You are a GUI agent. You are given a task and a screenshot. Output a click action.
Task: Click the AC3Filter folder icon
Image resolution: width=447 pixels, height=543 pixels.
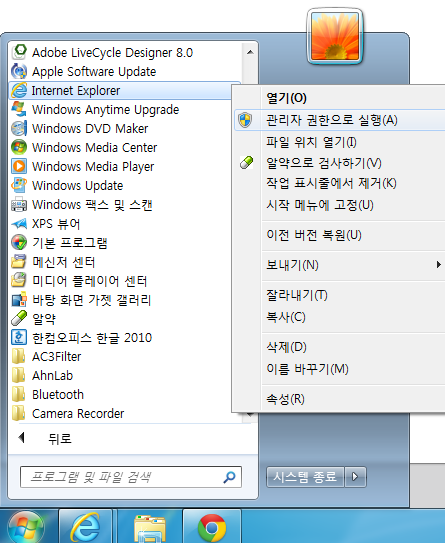(x=19, y=356)
